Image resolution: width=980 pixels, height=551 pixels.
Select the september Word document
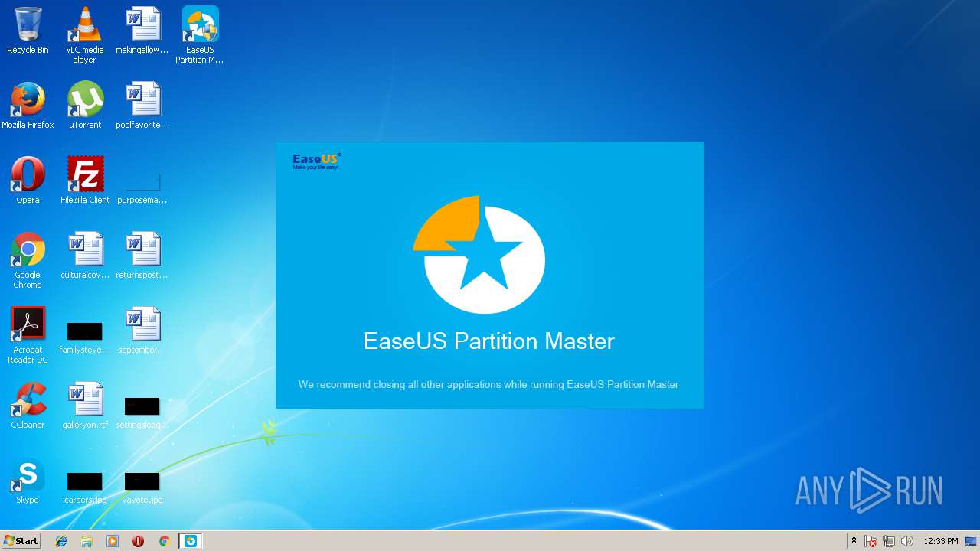(142, 331)
